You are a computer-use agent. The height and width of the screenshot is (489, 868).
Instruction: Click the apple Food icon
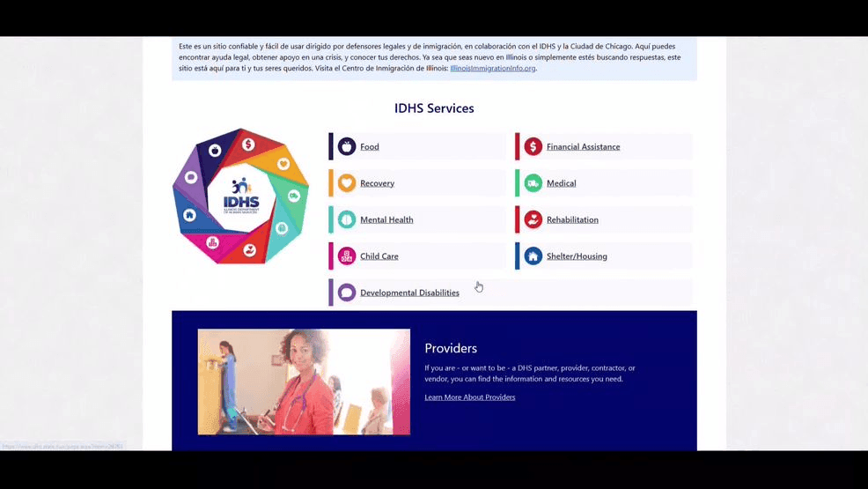coord(347,146)
